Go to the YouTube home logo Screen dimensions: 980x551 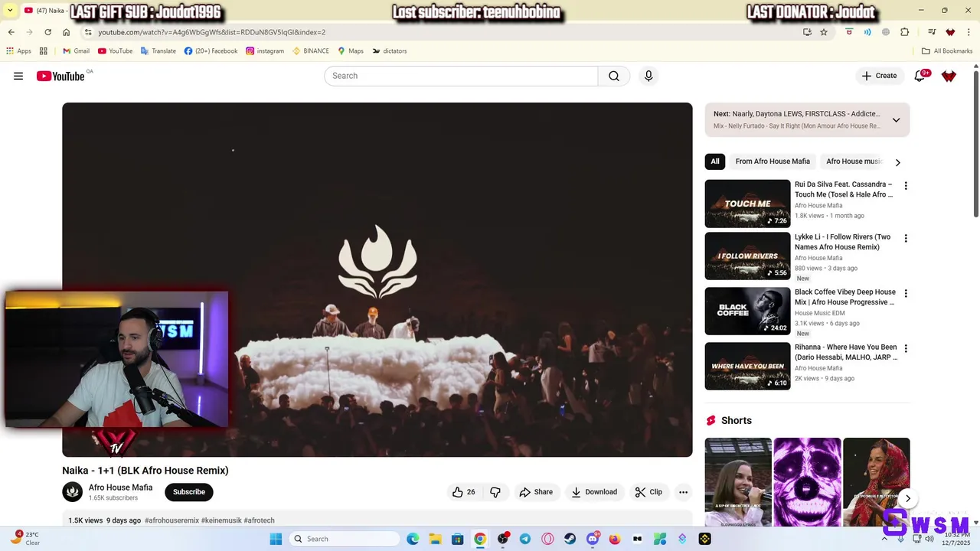(x=60, y=76)
